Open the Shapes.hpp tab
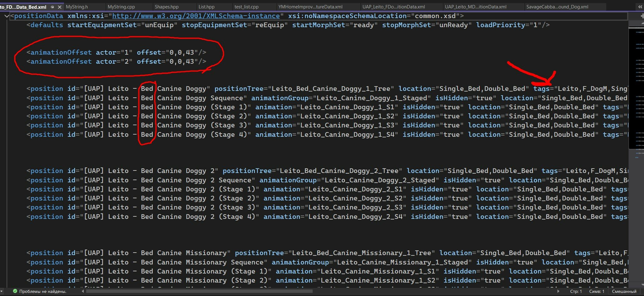The image size is (644, 296). click(166, 7)
